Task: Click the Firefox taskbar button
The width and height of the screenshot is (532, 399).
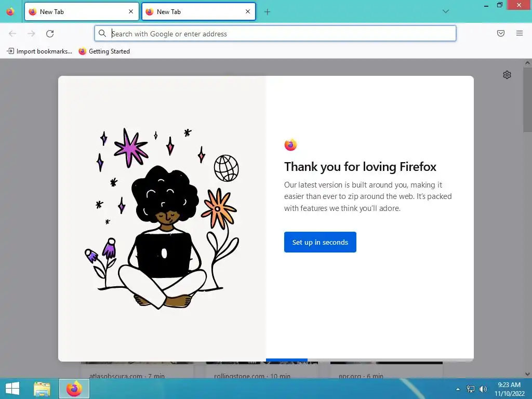Action: 74,389
